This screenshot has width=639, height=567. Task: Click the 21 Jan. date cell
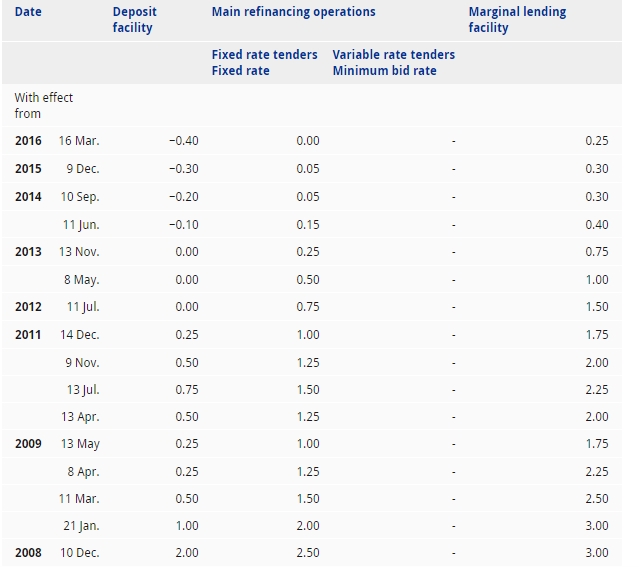point(81,525)
